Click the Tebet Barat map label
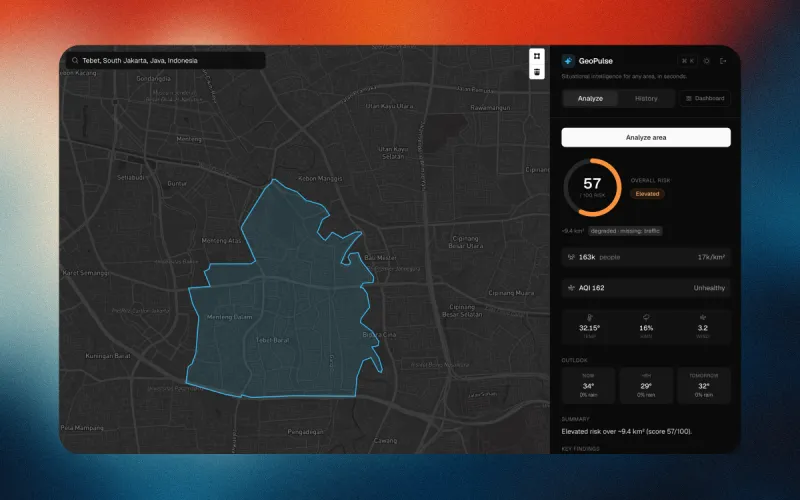 [272, 340]
